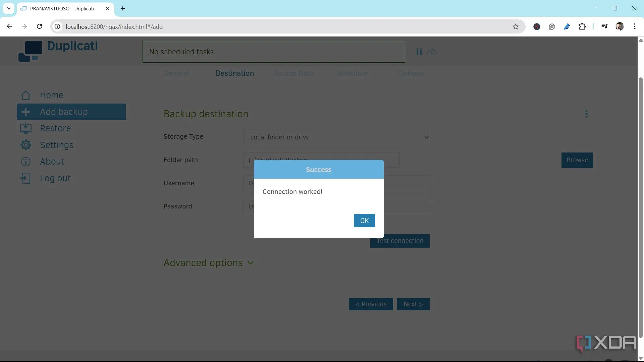This screenshot has height=362, width=644.
Task: Click the browser address bar URL
Action: coord(114,27)
